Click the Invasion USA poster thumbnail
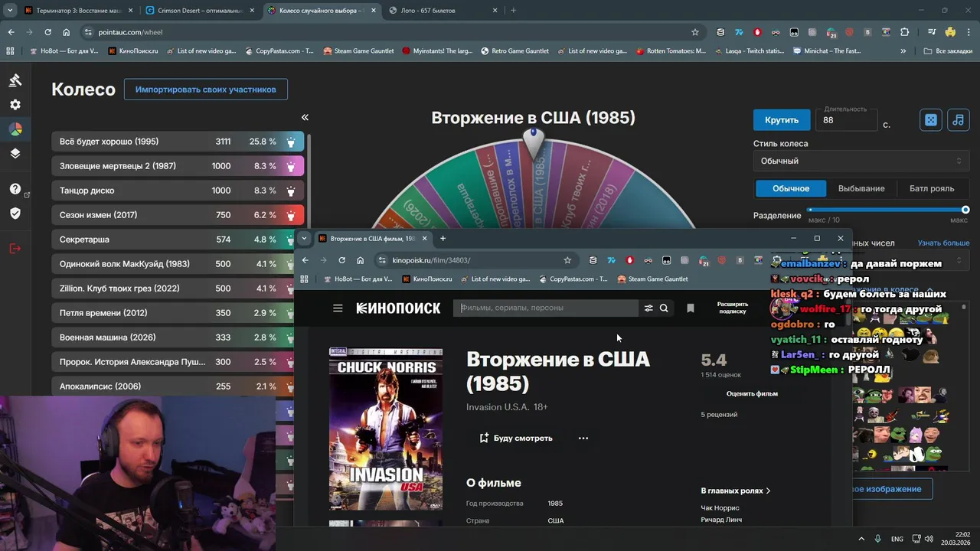The image size is (980, 551). point(386,429)
